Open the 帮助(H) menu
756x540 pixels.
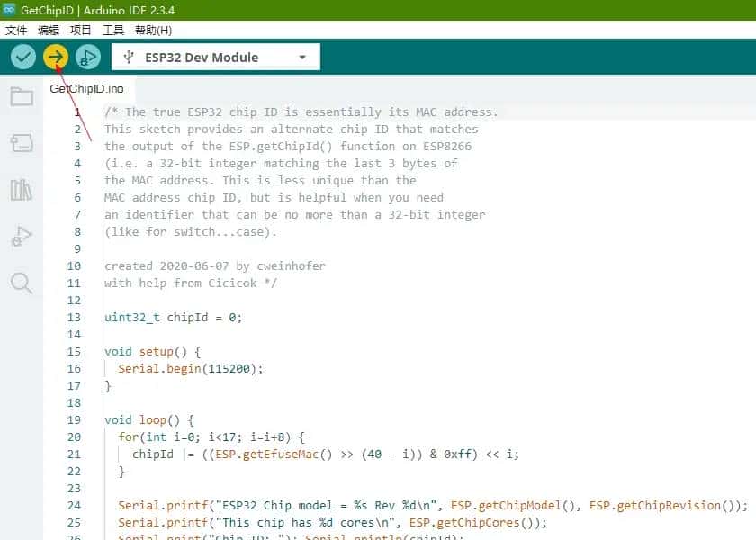coord(150,30)
